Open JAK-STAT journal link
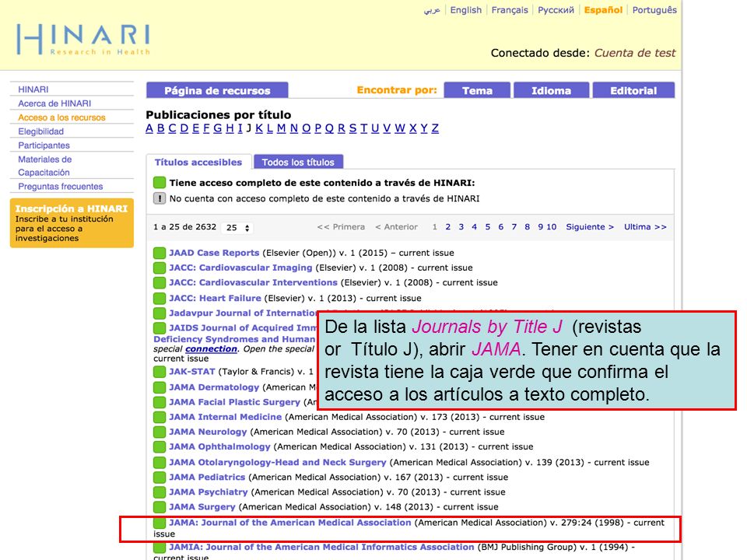Screen dimensions: 747x560 coord(192,372)
